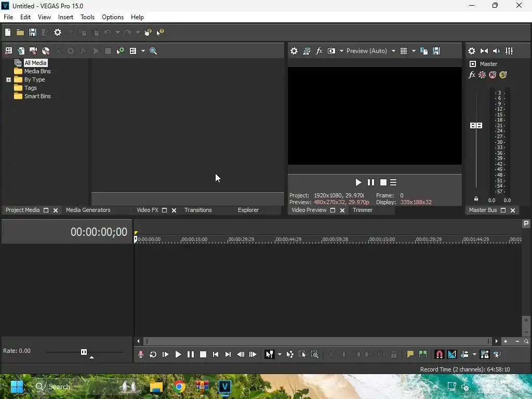Open the Options menu
Screen dimensions: 532x399
coord(113,17)
